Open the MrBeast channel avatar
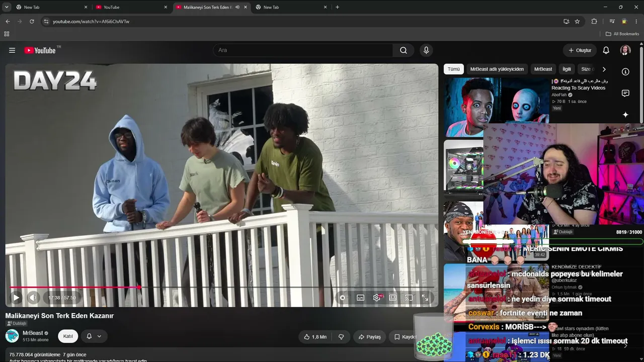 12,336
